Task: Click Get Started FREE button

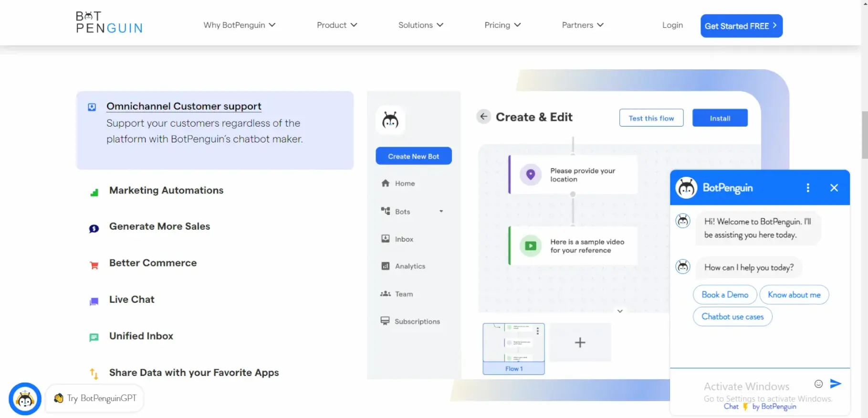Action: pyautogui.click(x=741, y=26)
